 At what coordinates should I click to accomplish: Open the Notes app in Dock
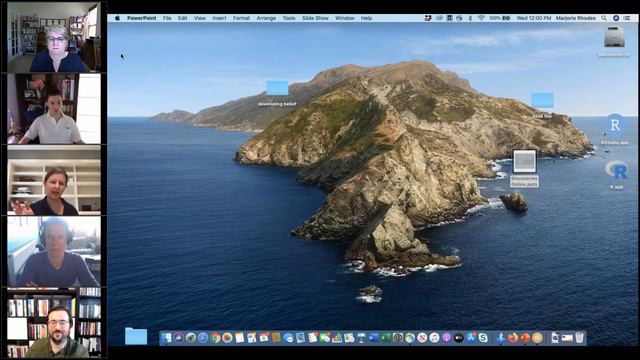click(240, 338)
